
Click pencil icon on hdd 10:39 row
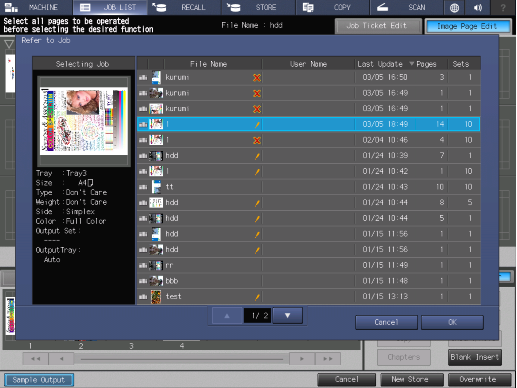click(257, 156)
